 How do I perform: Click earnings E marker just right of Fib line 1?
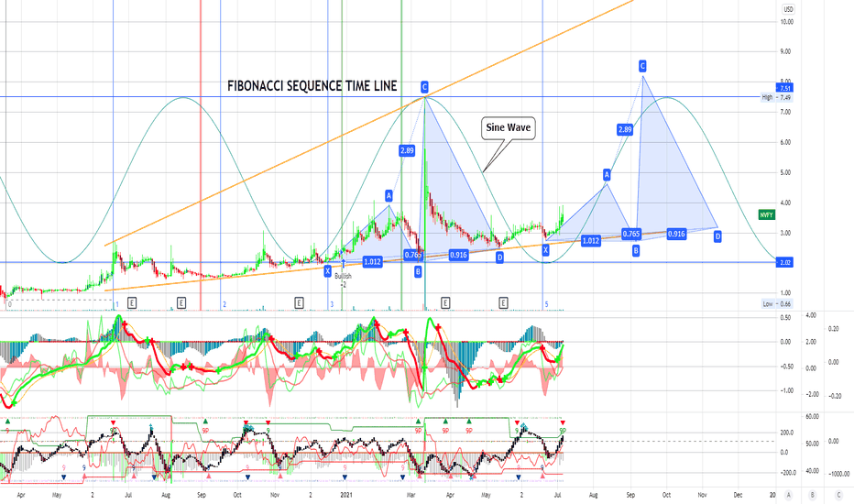pyautogui.click(x=131, y=303)
